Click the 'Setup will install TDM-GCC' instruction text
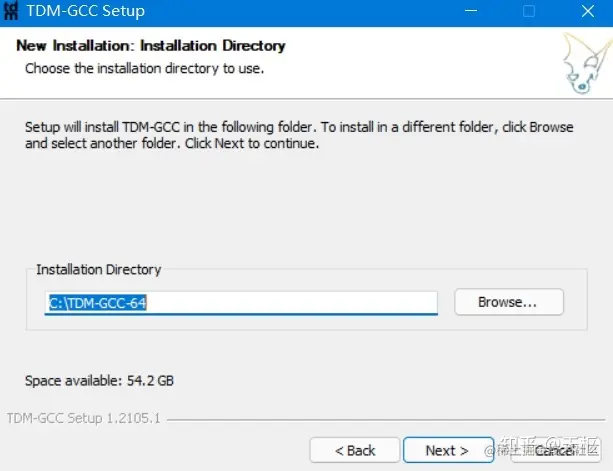613x471 pixels. point(299,135)
